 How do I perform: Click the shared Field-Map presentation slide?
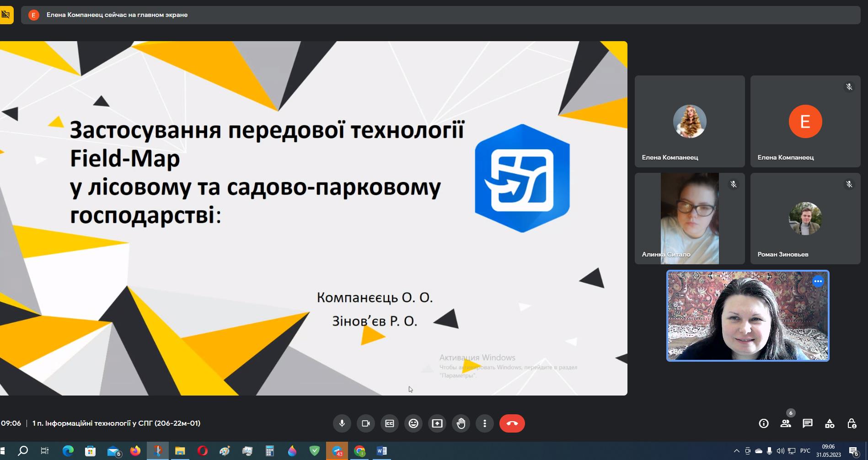[313, 218]
